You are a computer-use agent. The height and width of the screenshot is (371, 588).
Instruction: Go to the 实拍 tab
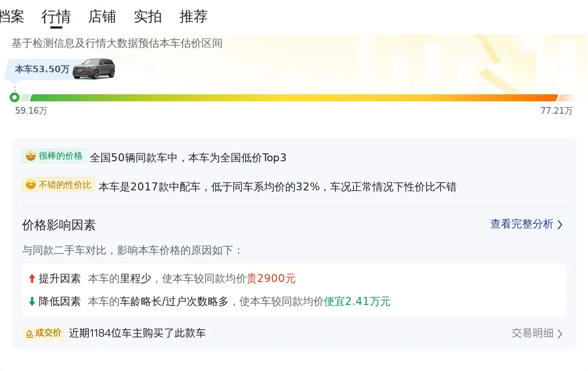click(x=148, y=17)
